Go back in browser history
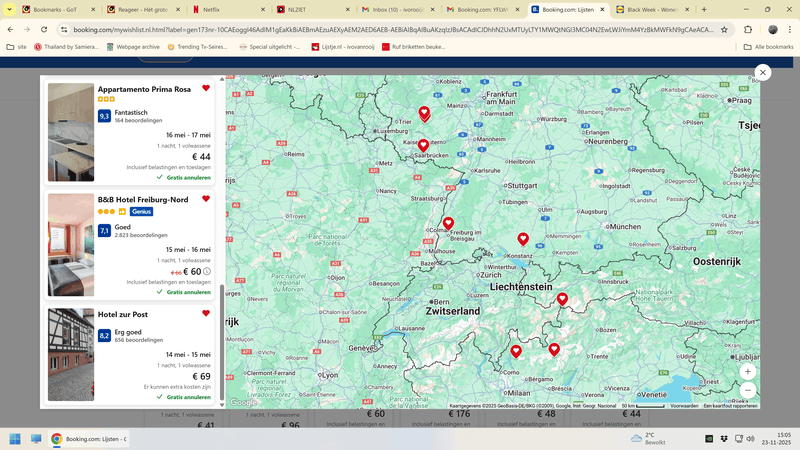This screenshot has width=800, height=450. click(10, 30)
